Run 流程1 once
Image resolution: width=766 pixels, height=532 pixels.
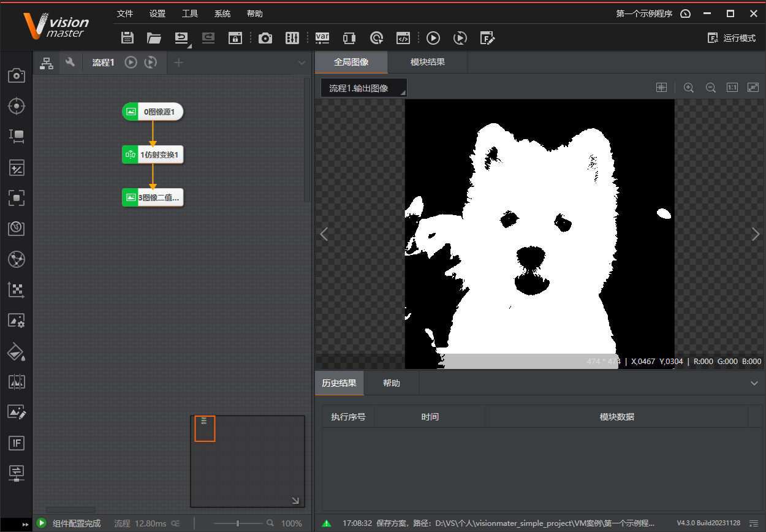pos(131,62)
